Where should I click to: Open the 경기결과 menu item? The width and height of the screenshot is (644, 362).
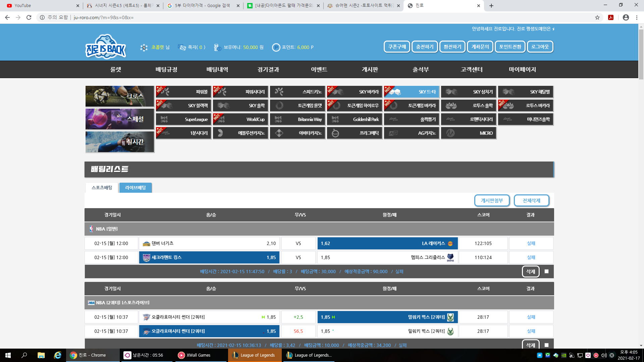coord(268,69)
